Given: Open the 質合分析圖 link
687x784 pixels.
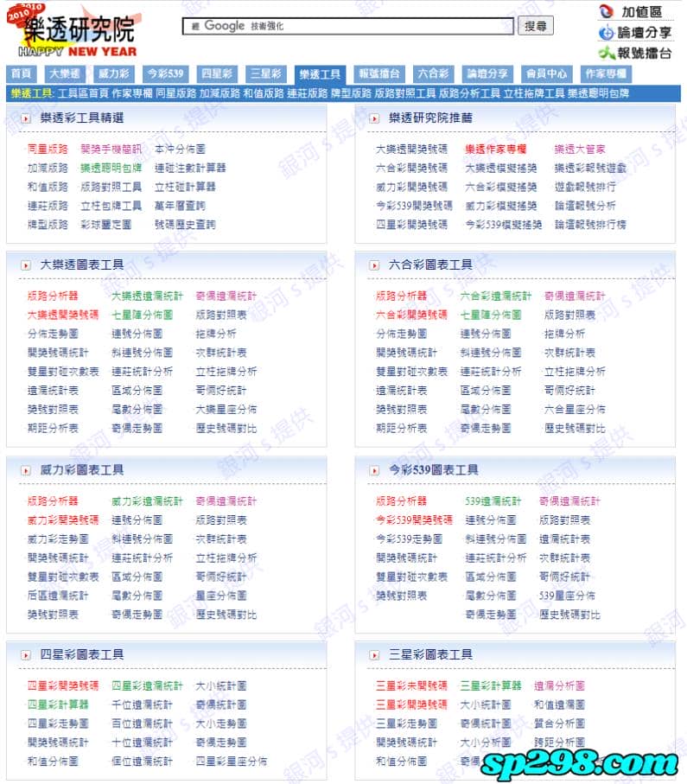Looking at the screenshot, I should pos(559,723).
